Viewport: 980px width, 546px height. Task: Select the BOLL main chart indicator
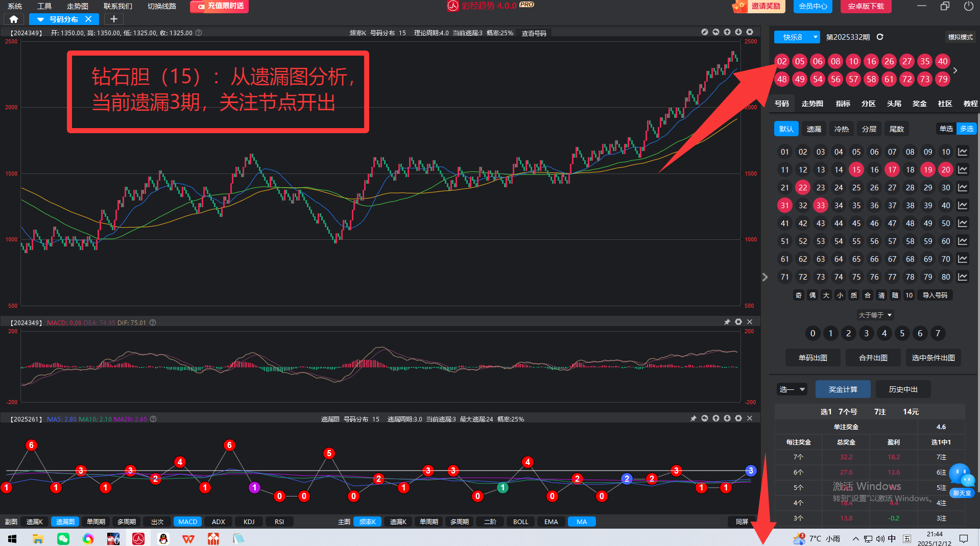point(520,522)
